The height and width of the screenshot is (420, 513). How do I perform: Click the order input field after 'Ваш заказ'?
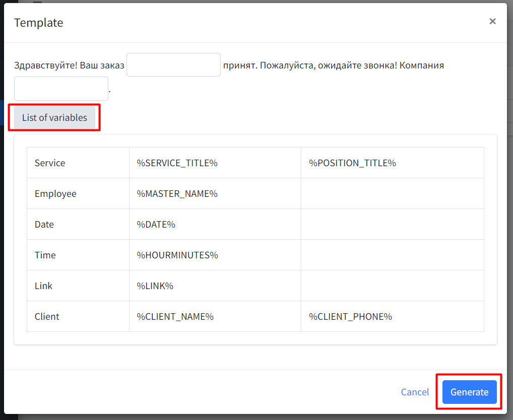click(173, 65)
